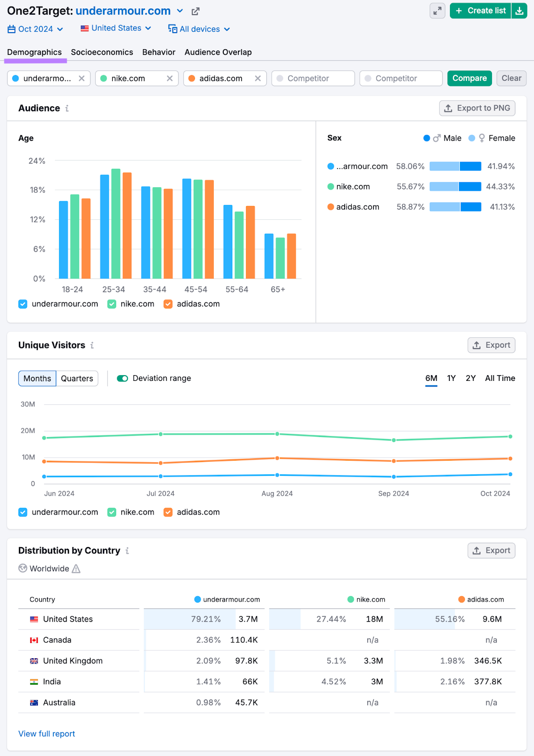Screen dimensions: 534x756
Task: Remove adidas.com competitor with X icon
Action: point(258,78)
